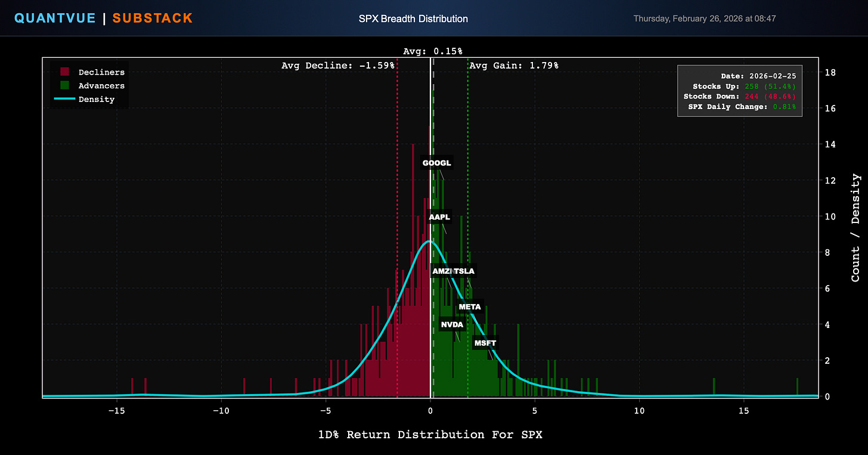Click the Avg Gain: 1.79% annotation

click(514, 66)
